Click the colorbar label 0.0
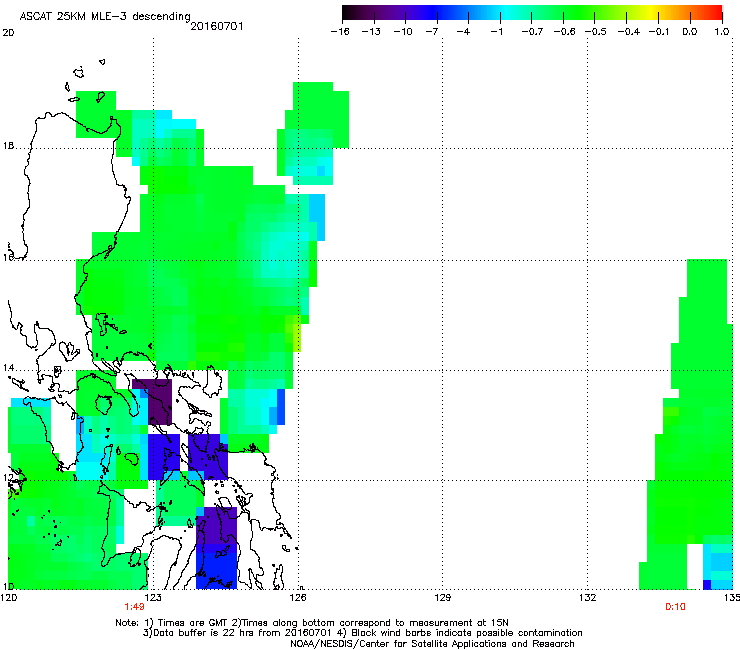Screen dimensions: 740x650 690,32
